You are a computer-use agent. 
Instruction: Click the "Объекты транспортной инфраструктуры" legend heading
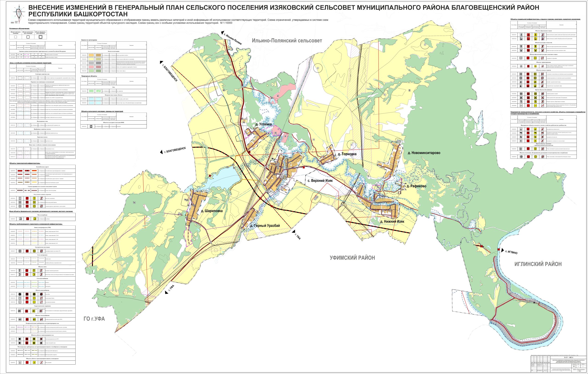pos(25,163)
